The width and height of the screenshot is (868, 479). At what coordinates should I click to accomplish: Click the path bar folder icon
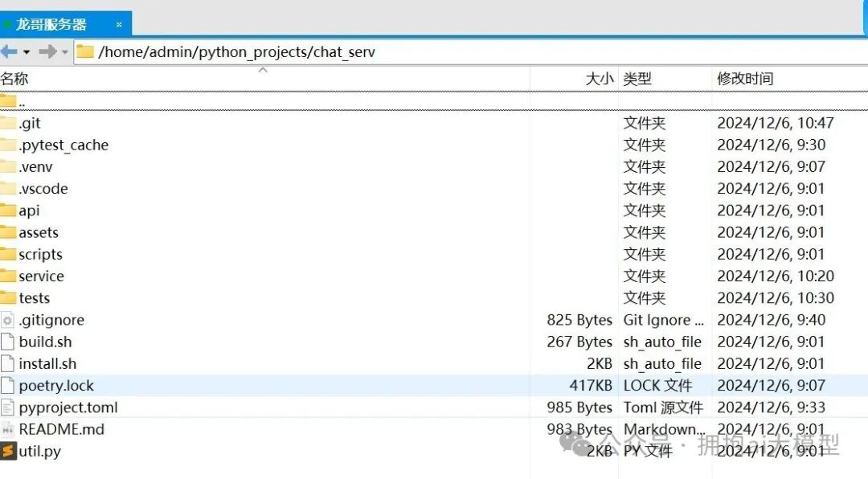(x=84, y=51)
